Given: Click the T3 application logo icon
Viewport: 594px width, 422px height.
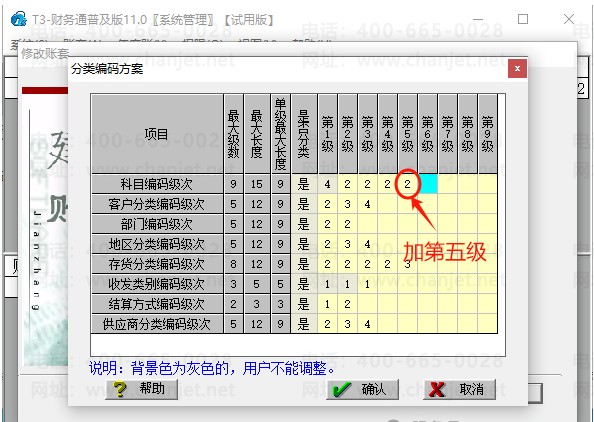Looking at the screenshot, I should coord(19,19).
